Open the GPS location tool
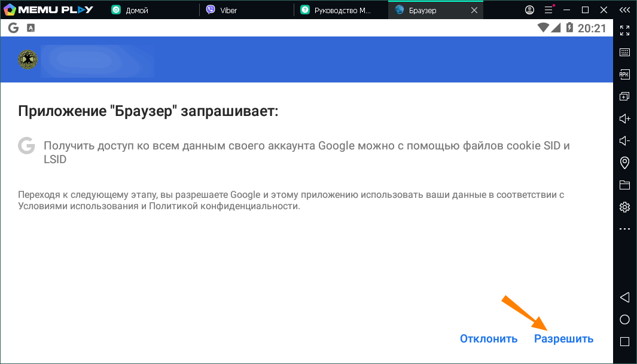The image size is (637, 364). [x=624, y=163]
